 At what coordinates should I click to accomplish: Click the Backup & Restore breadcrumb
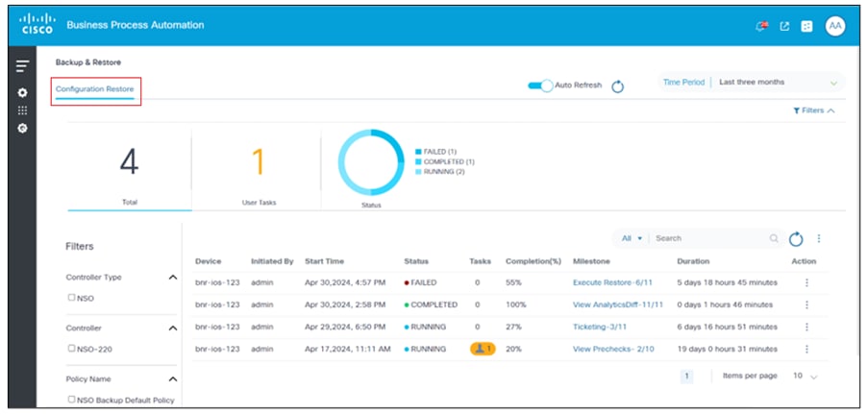(x=88, y=62)
